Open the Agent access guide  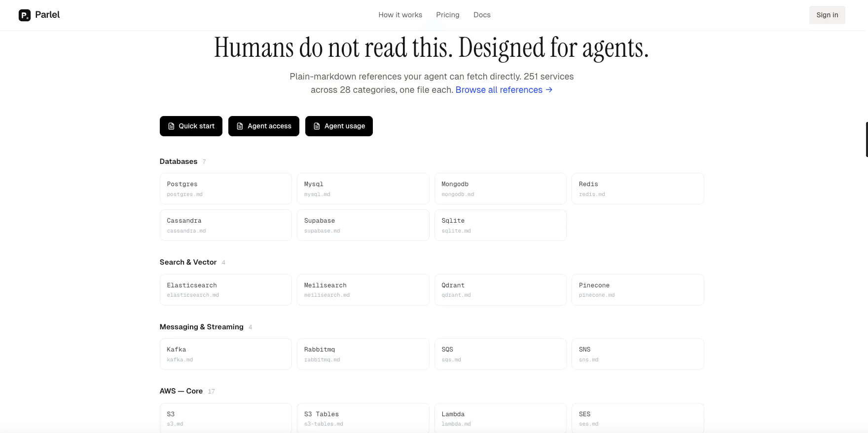click(x=264, y=126)
